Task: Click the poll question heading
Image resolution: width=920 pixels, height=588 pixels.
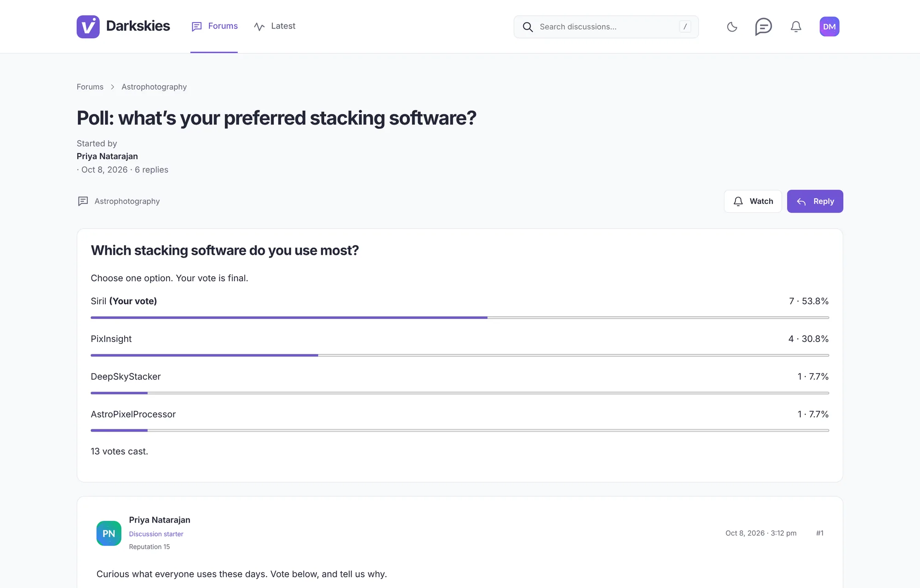Action: [x=224, y=250]
